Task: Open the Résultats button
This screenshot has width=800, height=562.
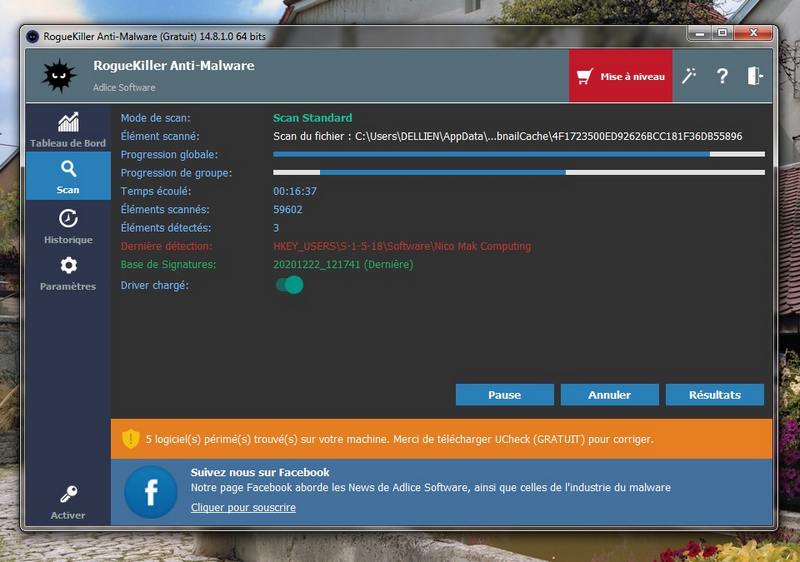Action: point(714,395)
